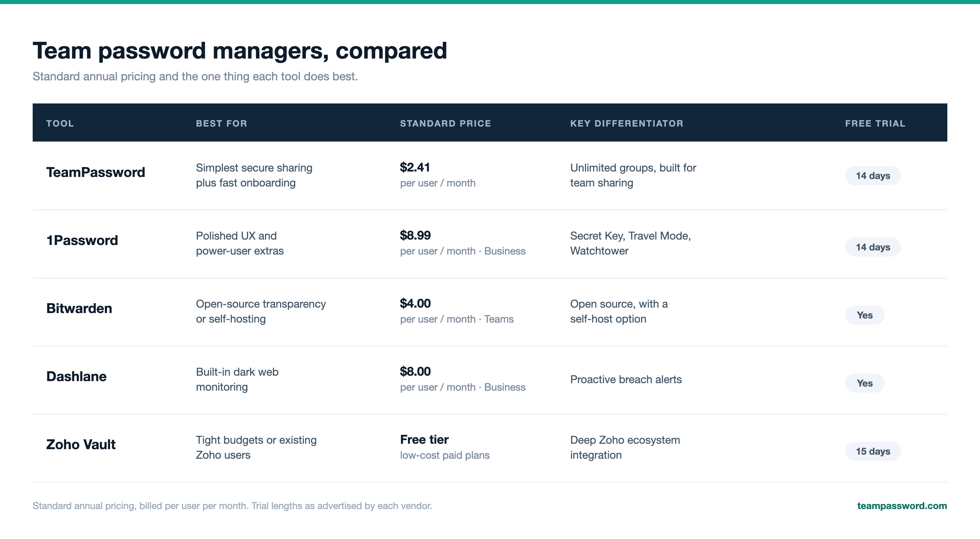Viewport: 980px width, 539px height.
Task: Click the STANDARD PRICE column header
Action: point(445,123)
